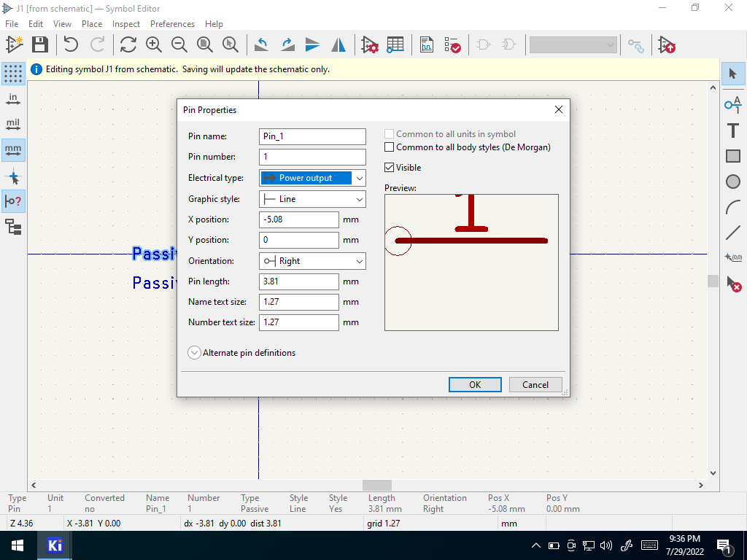747x560 pixels.
Task: Run the electrical rules check icon
Action: (x=452, y=45)
